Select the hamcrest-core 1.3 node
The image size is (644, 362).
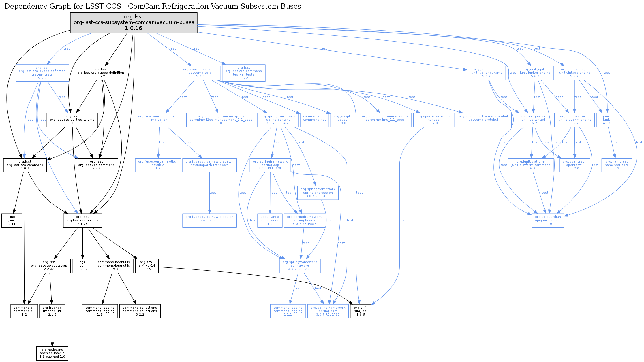(617, 165)
